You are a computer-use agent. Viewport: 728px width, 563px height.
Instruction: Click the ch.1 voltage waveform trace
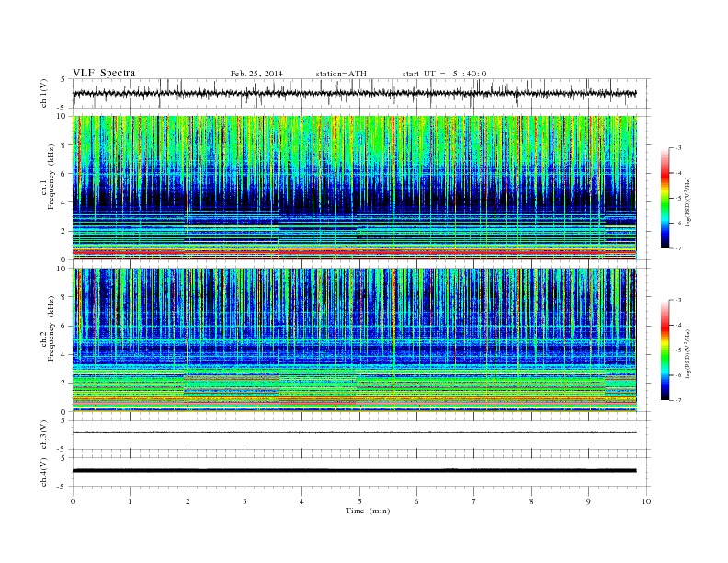(x=354, y=93)
